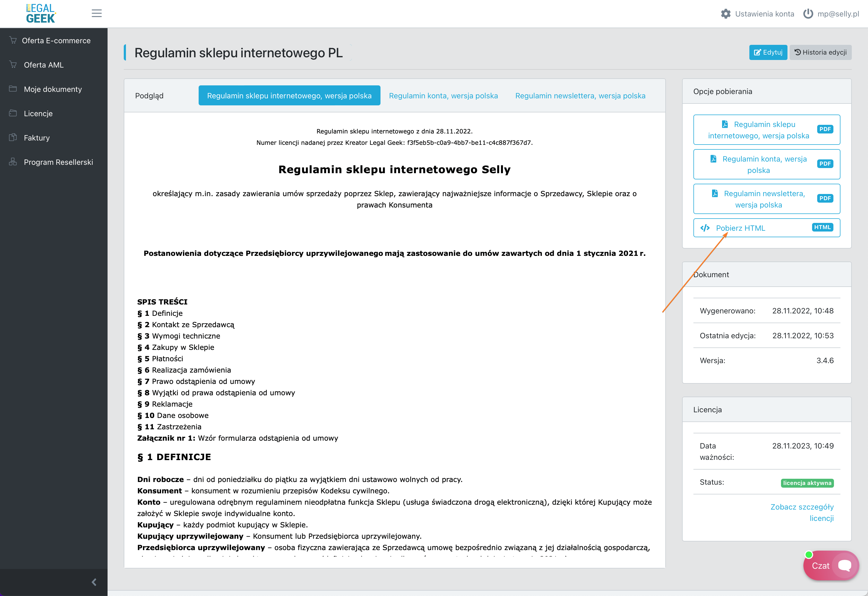Screen dimensions: 868x596
Task: Click the Faktury documents icon
Action: tap(13, 138)
